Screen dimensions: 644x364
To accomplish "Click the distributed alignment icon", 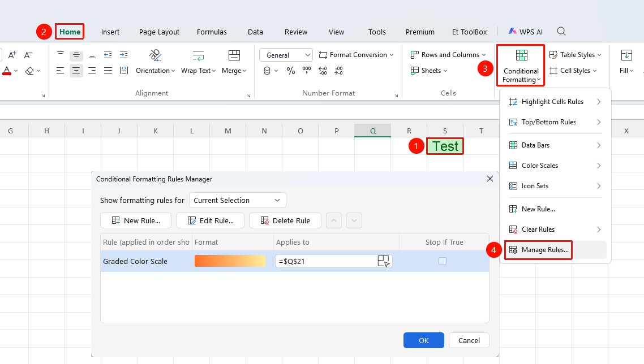I will [x=123, y=71].
